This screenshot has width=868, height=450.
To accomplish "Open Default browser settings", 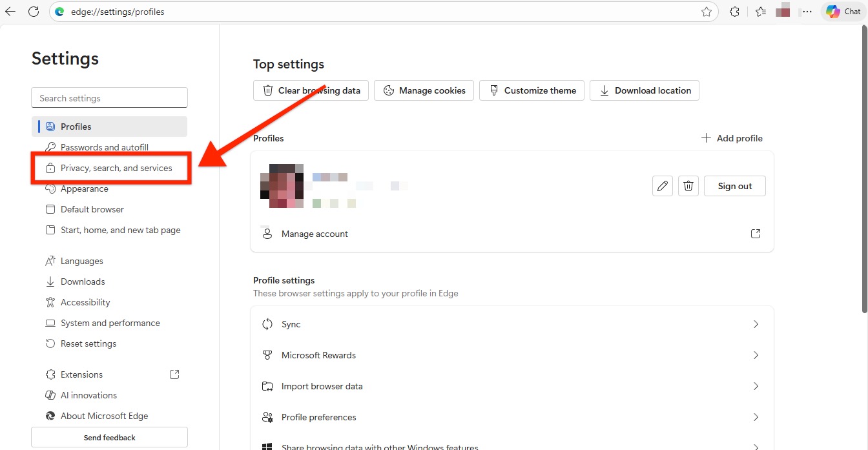I will pyautogui.click(x=109, y=209).
